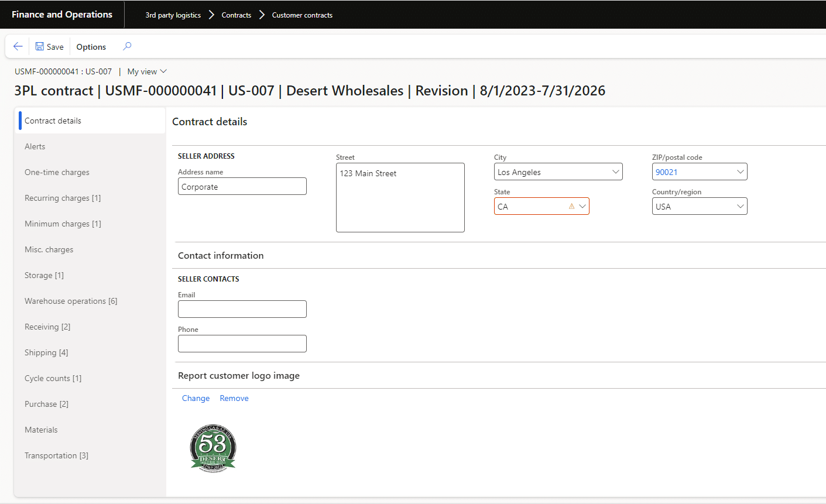The height and width of the screenshot is (504, 826).
Task: Open the Misc. charges tab
Action: (90, 249)
